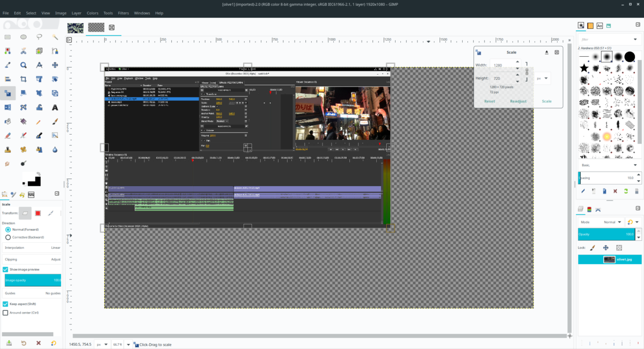Image resolution: width=644 pixels, height=349 pixels.
Task: Open the Windows menu
Action: (142, 13)
